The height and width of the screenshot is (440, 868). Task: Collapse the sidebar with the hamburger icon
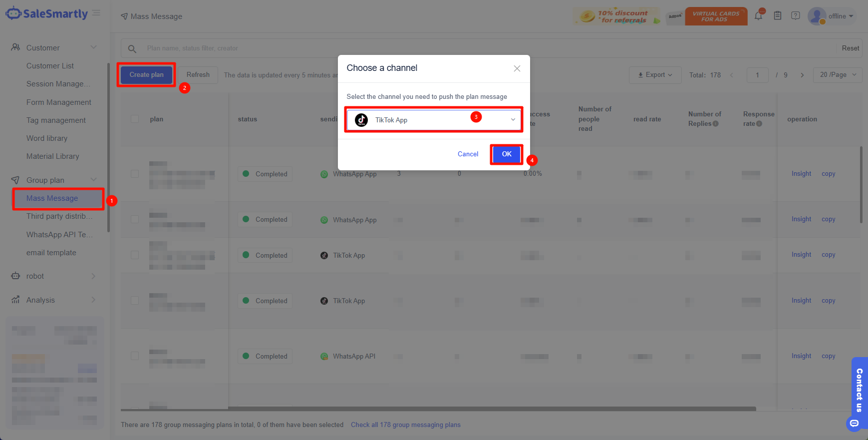(96, 13)
